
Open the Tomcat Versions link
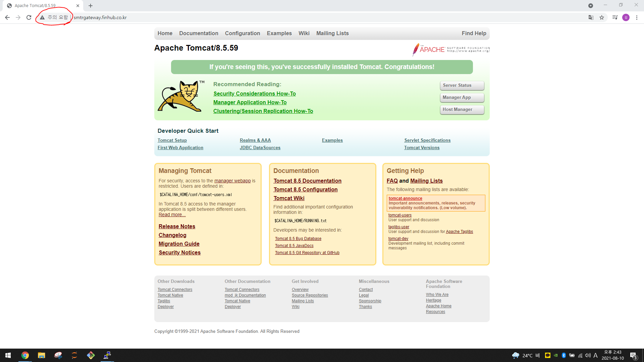pos(422,147)
